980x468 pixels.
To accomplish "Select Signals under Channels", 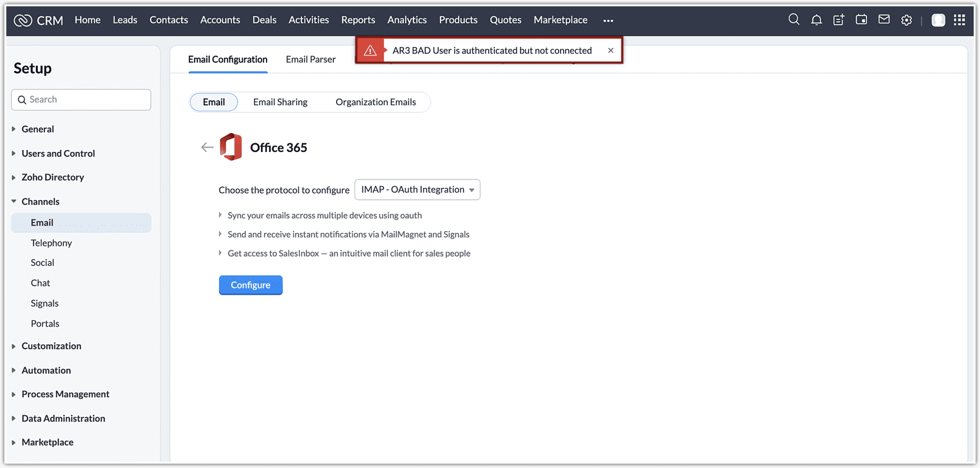I will click(x=45, y=303).
